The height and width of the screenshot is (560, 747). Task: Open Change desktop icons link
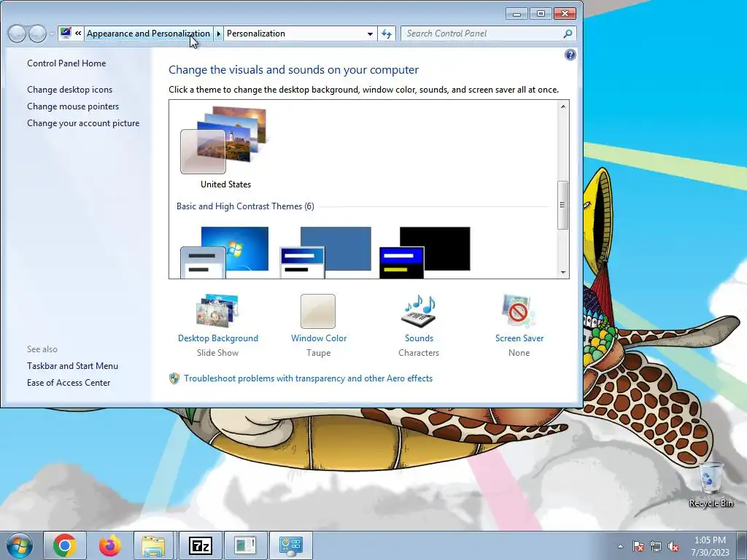click(x=69, y=90)
